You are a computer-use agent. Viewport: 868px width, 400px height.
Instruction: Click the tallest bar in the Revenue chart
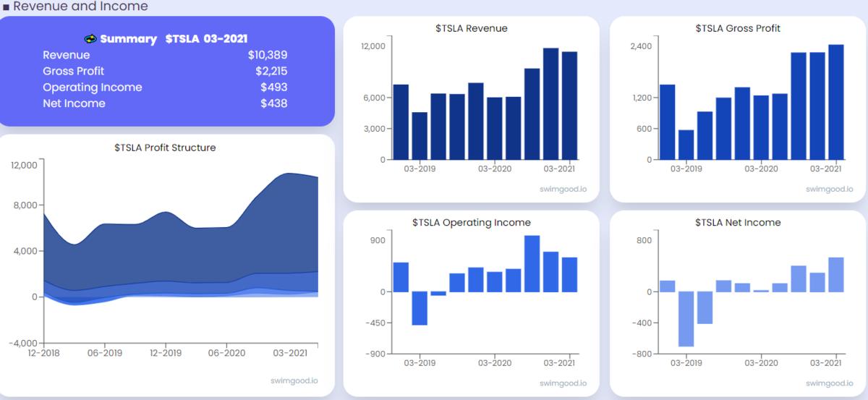[x=550, y=103]
